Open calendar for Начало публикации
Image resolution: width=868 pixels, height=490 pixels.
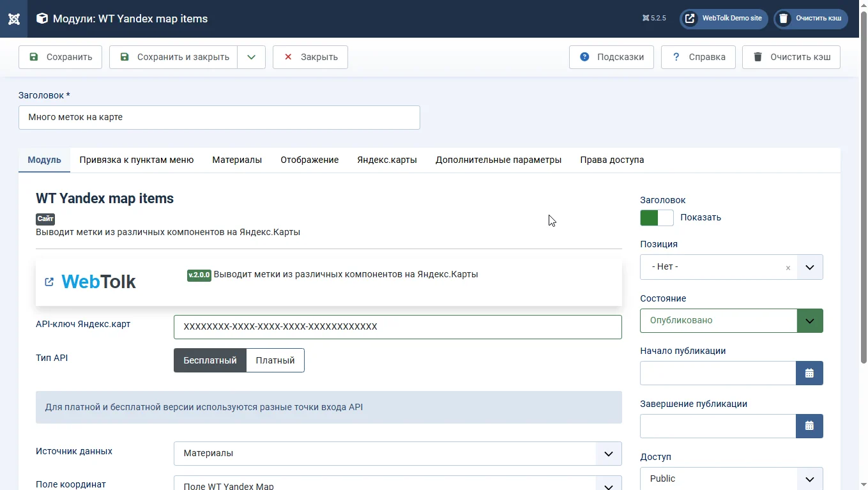[x=809, y=373]
